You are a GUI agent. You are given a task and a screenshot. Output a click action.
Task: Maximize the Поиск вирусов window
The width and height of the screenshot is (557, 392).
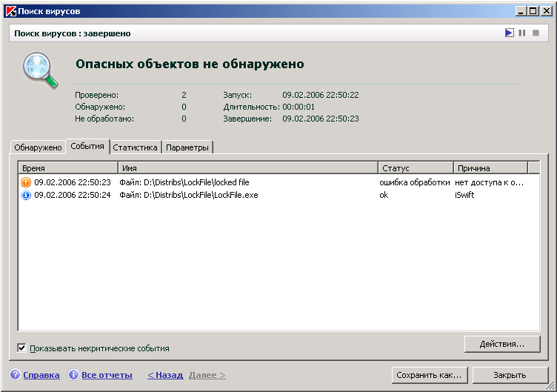point(533,11)
